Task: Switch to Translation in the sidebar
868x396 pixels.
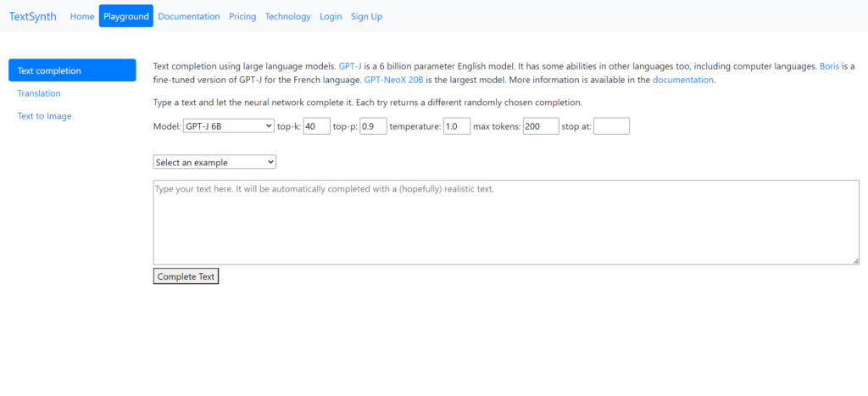Action: click(39, 93)
